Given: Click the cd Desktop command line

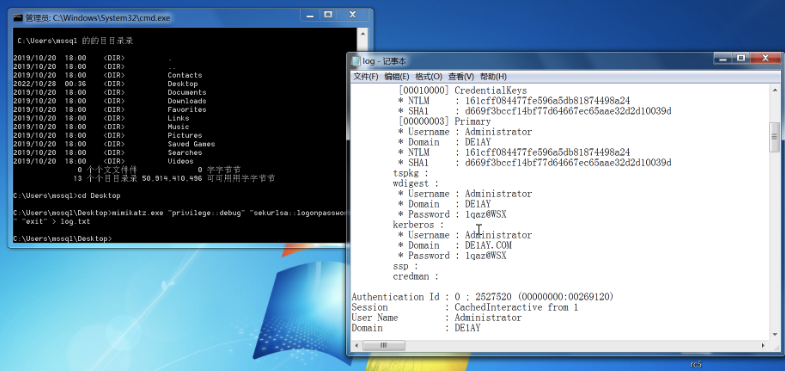Looking at the screenshot, I should pyautogui.click(x=67, y=195).
